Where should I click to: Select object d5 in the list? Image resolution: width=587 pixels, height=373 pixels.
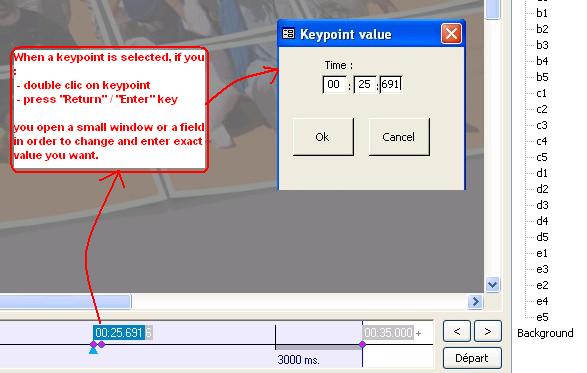click(x=542, y=237)
